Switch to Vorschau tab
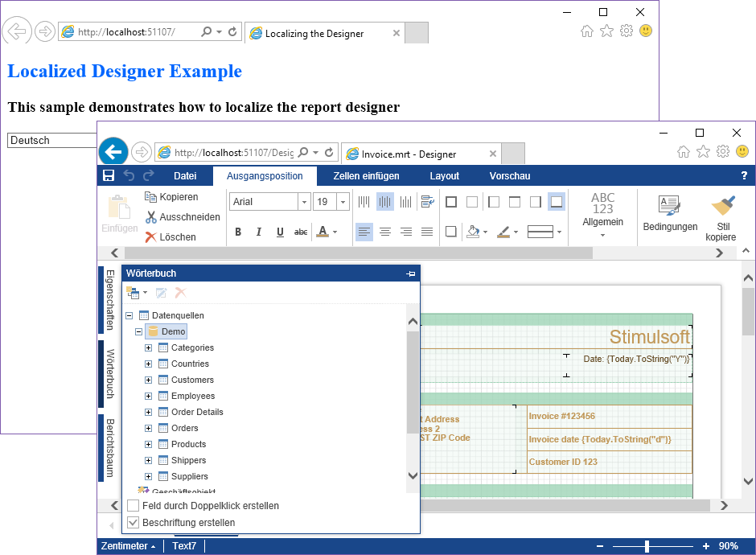Screen dimensions: 756x555 pos(510,176)
